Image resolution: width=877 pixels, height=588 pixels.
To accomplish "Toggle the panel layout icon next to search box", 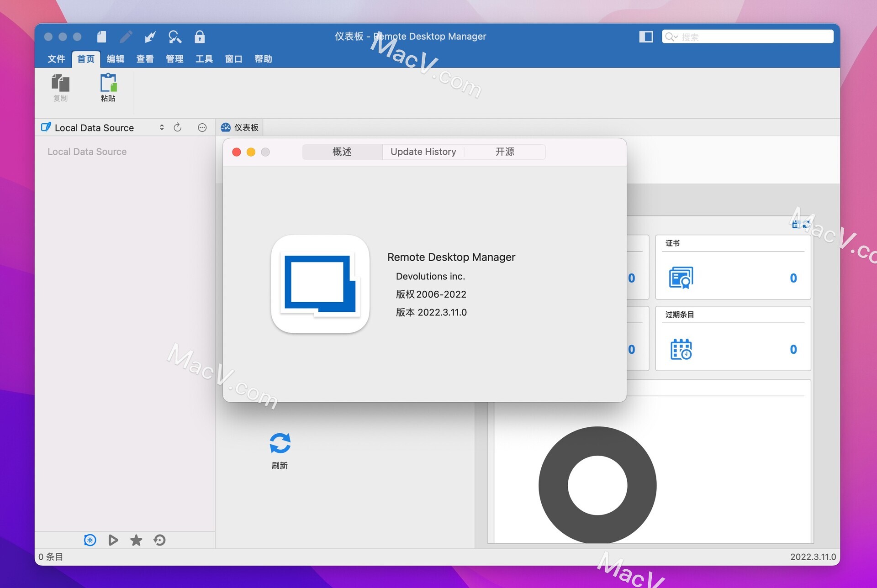I will (x=646, y=37).
